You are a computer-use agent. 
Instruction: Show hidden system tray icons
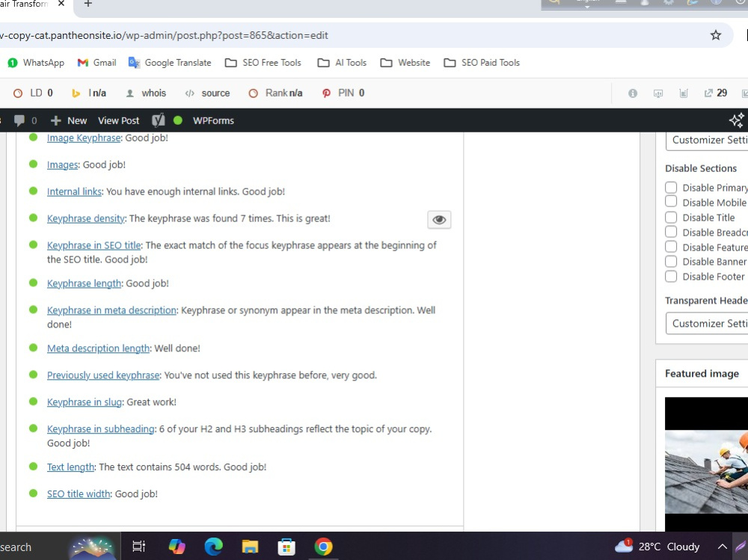pos(723,547)
